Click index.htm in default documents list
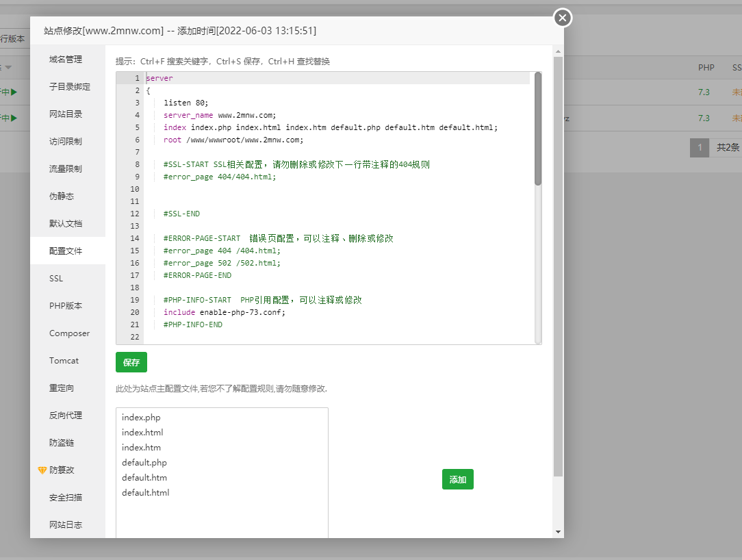 [x=141, y=447]
